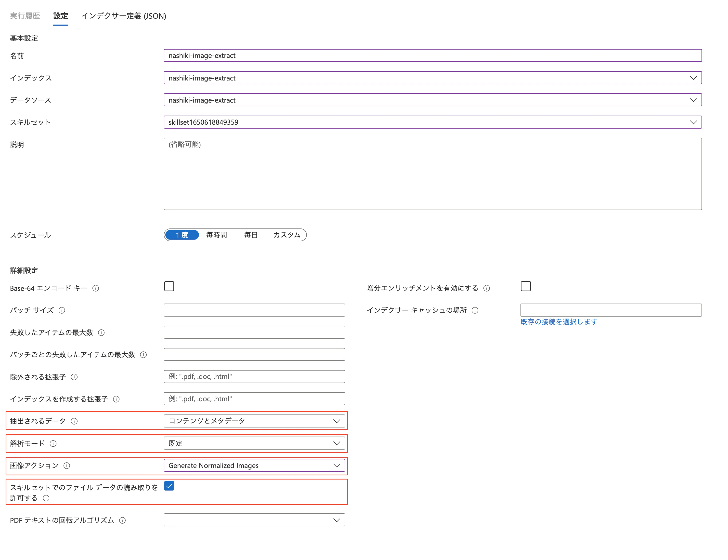Check 増分エンリッチメントを有効にする checkbox
The image size is (728, 560).
click(x=526, y=286)
